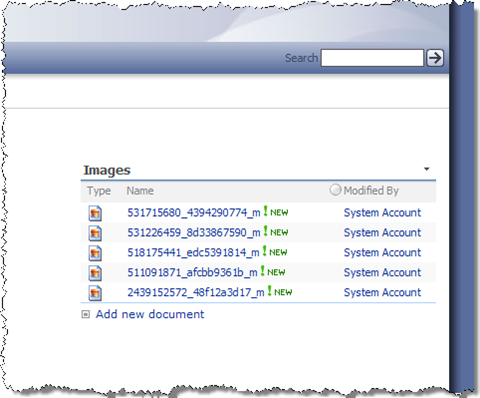This screenshot has width=480, height=398.
Task: Sort by the Type column header
Action: click(99, 191)
